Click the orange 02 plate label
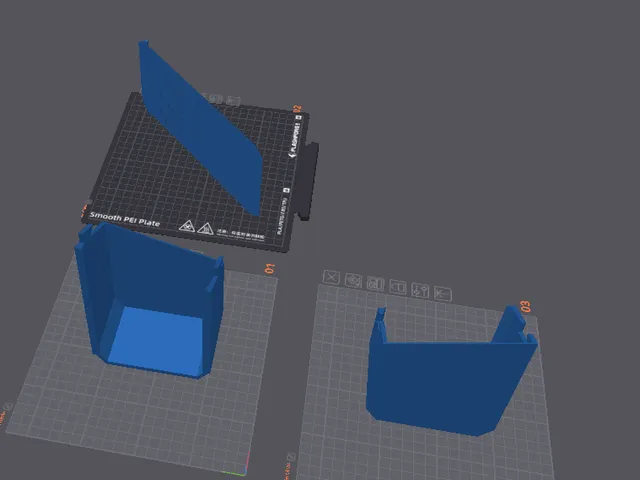The width and height of the screenshot is (640, 480). (x=297, y=109)
